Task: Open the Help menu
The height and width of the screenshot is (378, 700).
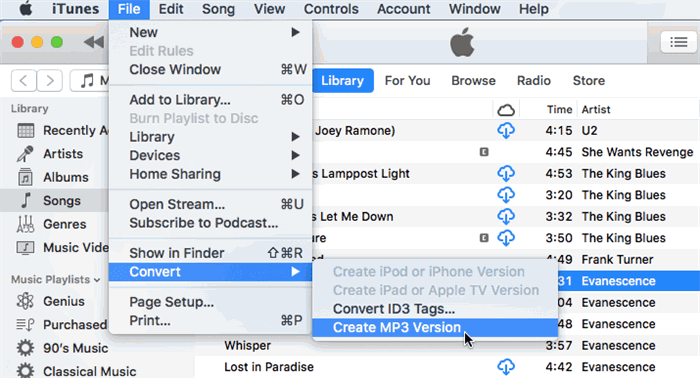Action: (533, 9)
